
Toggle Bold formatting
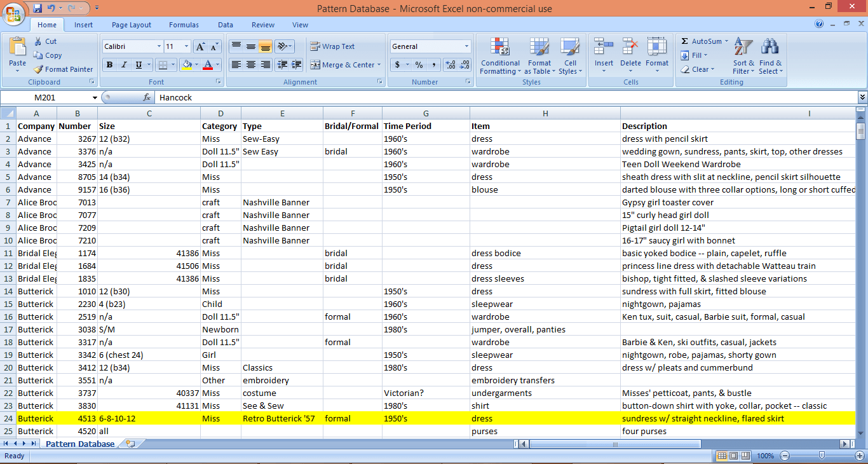pyautogui.click(x=109, y=65)
